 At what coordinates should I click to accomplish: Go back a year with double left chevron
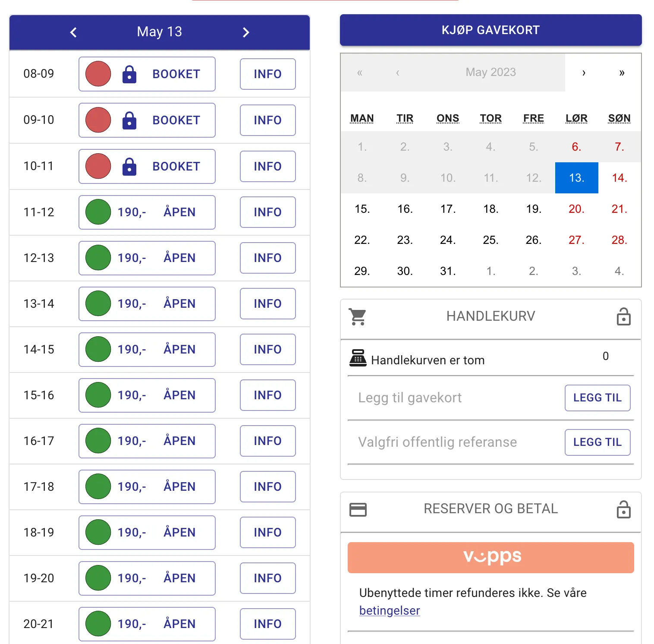(x=360, y=73)
